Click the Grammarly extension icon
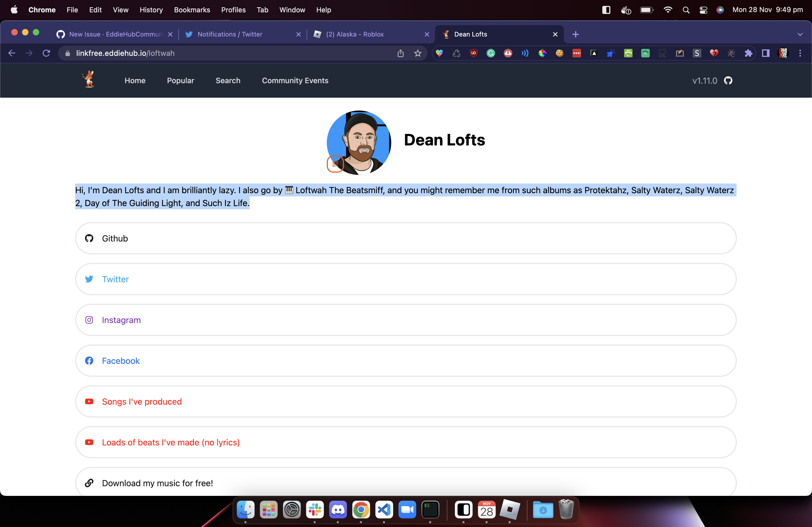812x527 pixels. click(491, 53)
